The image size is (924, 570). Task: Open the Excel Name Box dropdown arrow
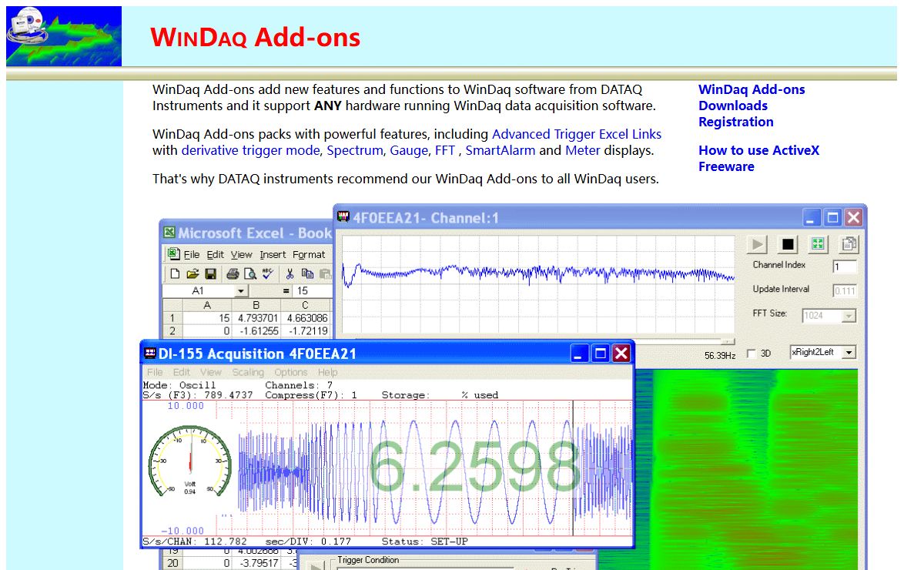click(x=241, y=291)
